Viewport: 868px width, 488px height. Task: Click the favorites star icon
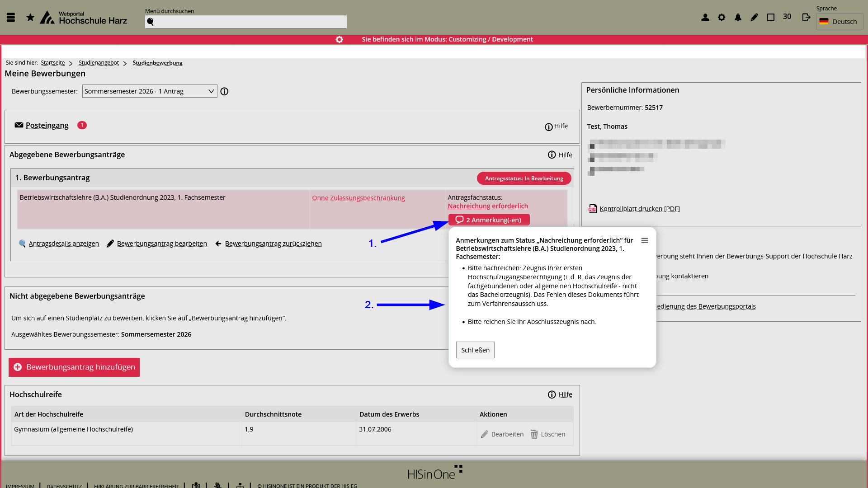point(30,17)
